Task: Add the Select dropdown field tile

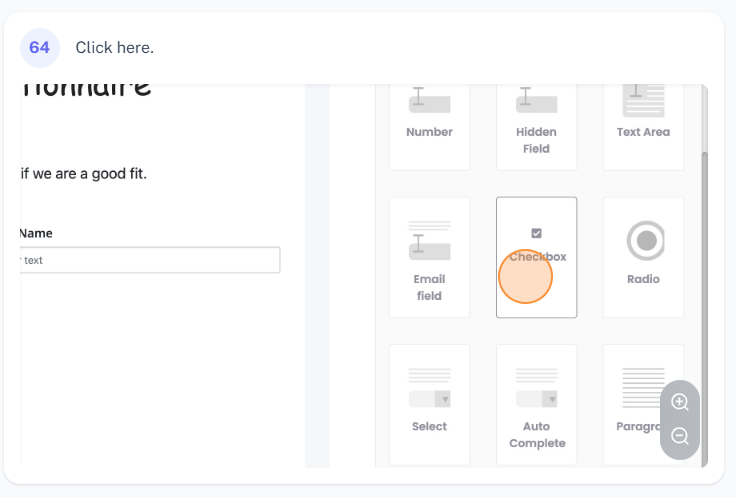Action: pos(429,404)
